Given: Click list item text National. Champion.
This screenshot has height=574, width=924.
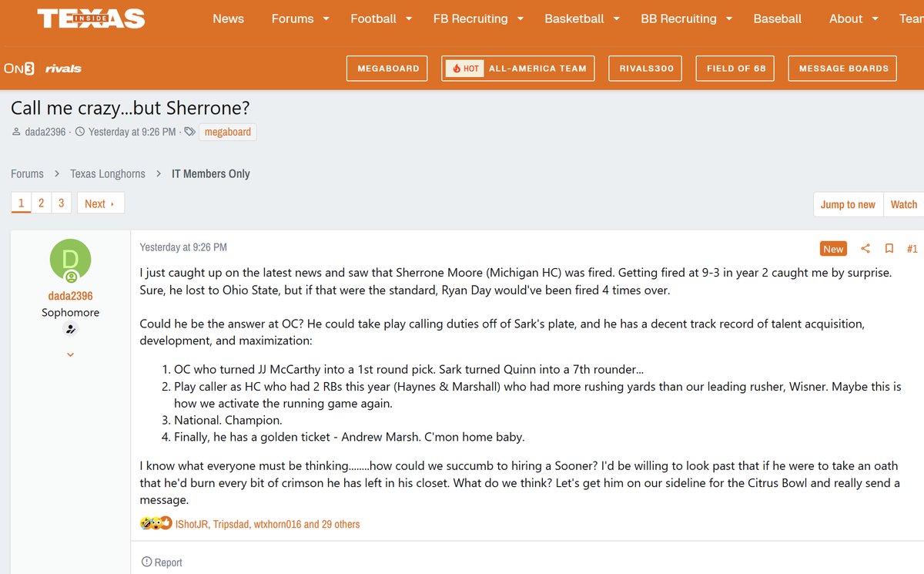Looking at the screenshot, I should [228, 421].
